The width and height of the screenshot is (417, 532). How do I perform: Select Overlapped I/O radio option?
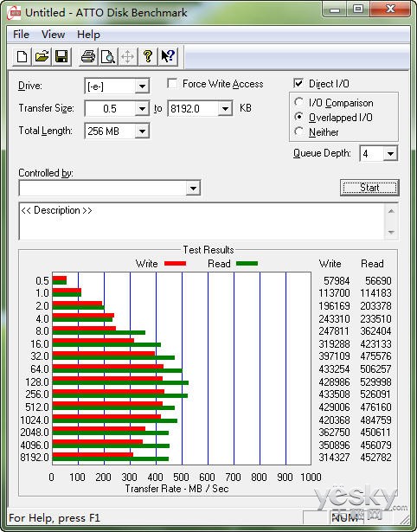click(299, 117)
